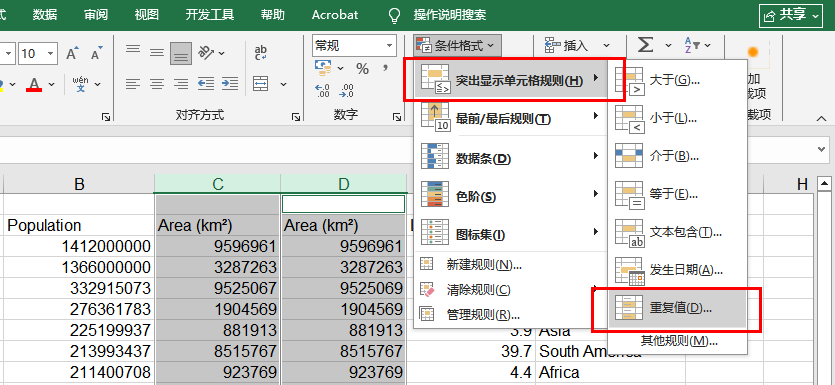835x385 pixels.
Task: Click the 条件格式 button
Action: pos(457,46)
